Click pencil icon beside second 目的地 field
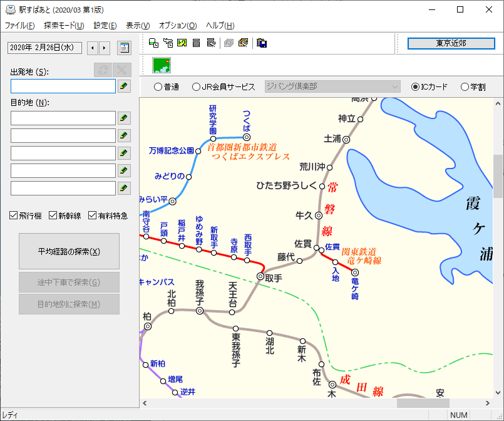This screenshot has height=421, width=504. click(124, 136)
